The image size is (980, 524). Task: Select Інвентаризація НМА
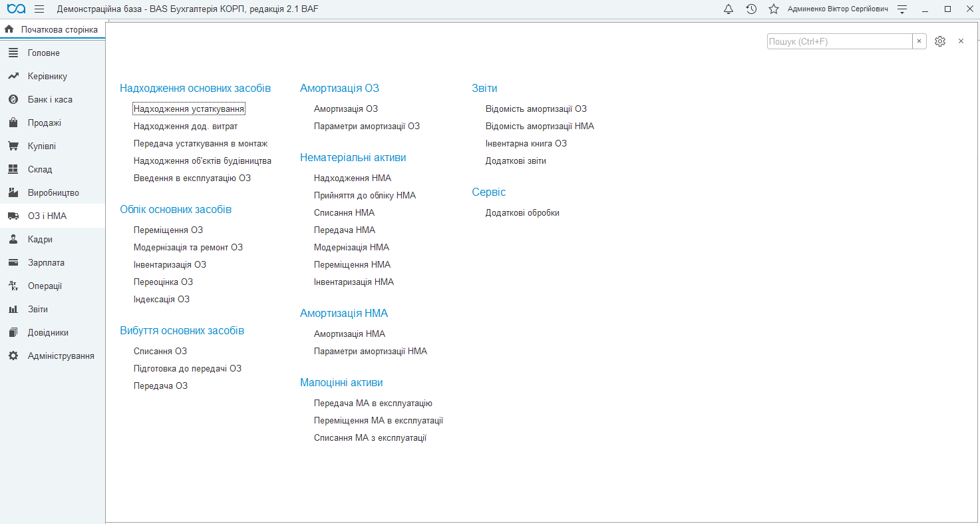354,282
